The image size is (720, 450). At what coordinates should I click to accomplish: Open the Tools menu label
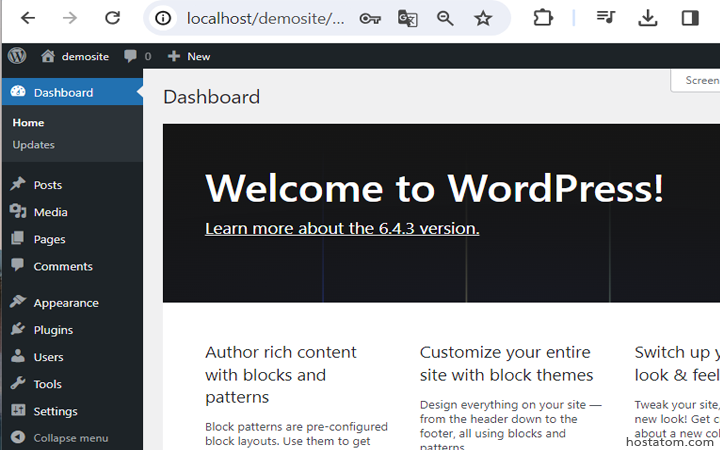47,384
